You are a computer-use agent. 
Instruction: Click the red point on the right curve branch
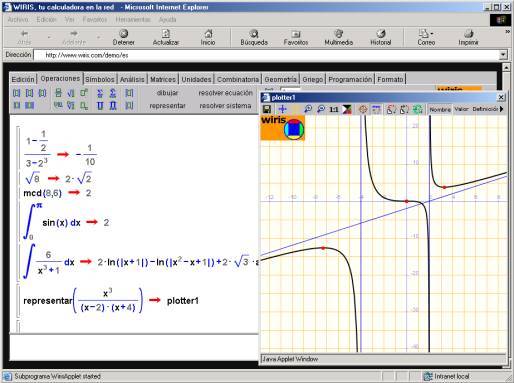point(444,187)
